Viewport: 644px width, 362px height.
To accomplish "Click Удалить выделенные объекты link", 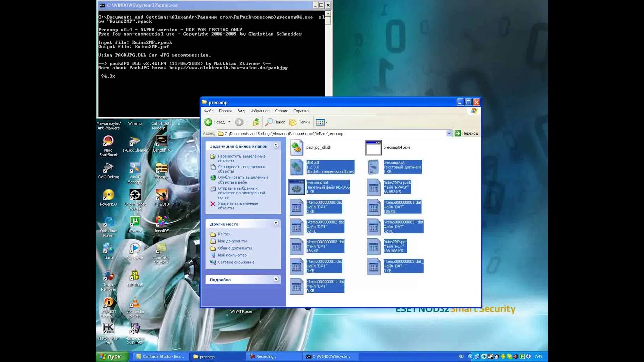I will (237, 205).
